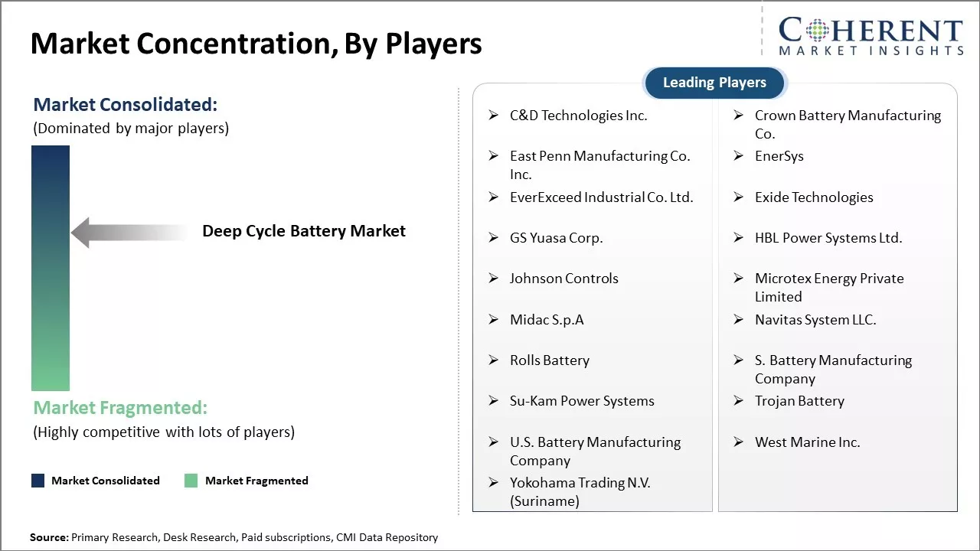Click the arrow bullet next to GS Yuasa Corp.
The image size is (980, 551).
coord(494,238)
